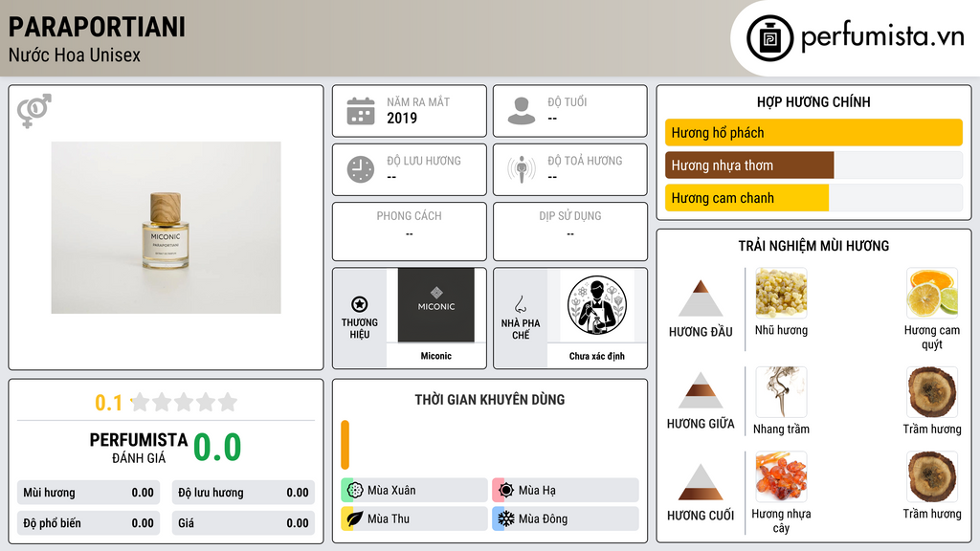Click the five-star rating row
The width and height of the screenshot is (980, 551).
(x=185, y=402)
